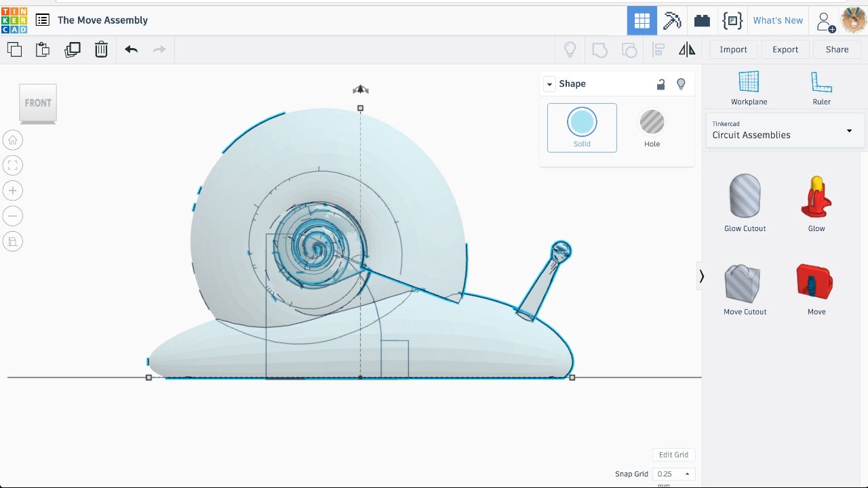This screenshot has width=868, height=488.
Task: Click the FRONT view cube
Action: coord(38,103)
